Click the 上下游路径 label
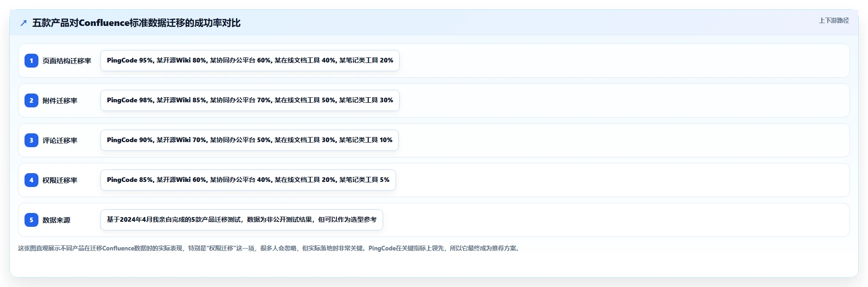868x287 pixels. (834, 20)
